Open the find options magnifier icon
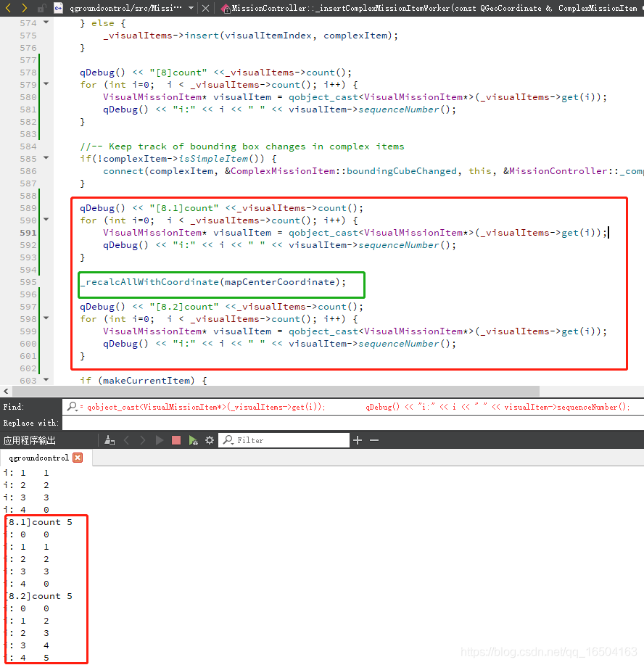Viewport: 644px width, 665px height. pos(73,407)
